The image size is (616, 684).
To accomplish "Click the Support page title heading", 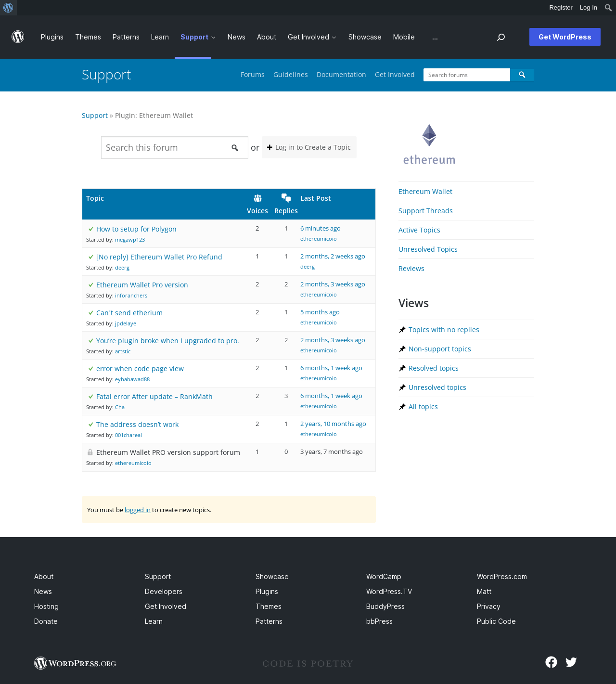I will (106, 75).
